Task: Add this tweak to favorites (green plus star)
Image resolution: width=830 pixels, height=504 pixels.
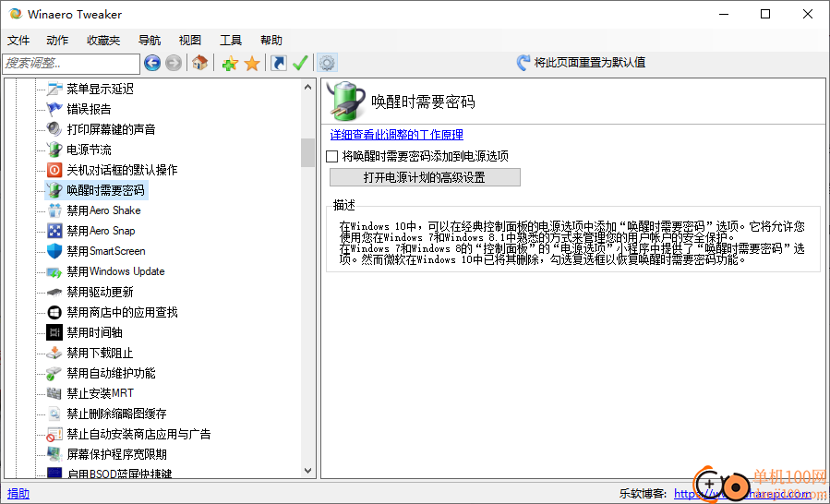Action: point(230,64)
